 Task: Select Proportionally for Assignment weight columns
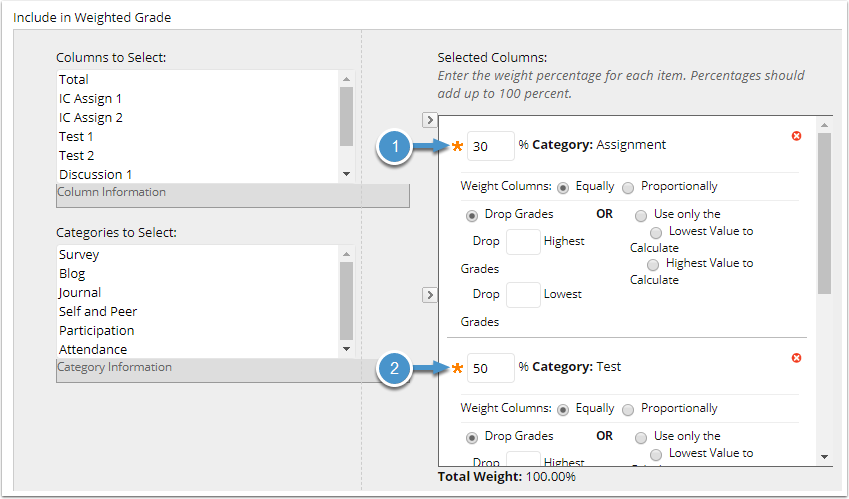(x=628, y=187)
